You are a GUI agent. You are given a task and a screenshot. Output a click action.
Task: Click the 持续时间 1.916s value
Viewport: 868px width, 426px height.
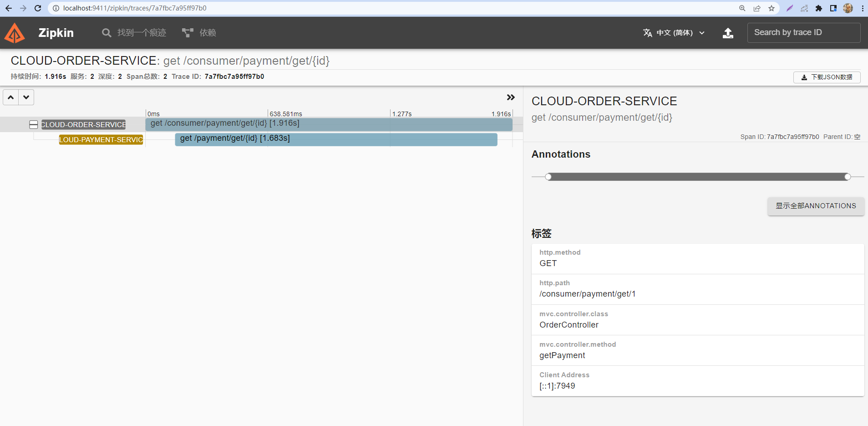(x=55, y=77)
